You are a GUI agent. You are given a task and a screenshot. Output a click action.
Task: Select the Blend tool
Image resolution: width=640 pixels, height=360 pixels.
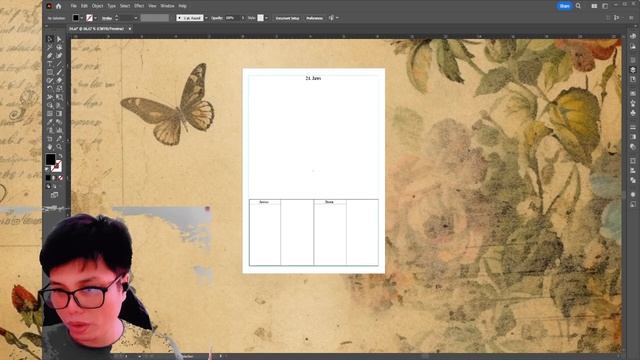click(x=59, y=122)
